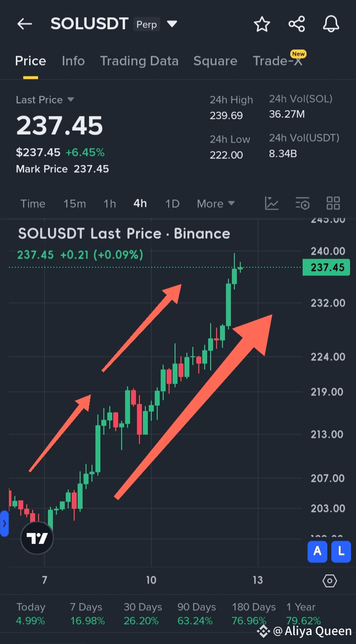The image size is (356, 644).
Task: Open the Last Price dropdown arrow
Action: tap(71, 100)
